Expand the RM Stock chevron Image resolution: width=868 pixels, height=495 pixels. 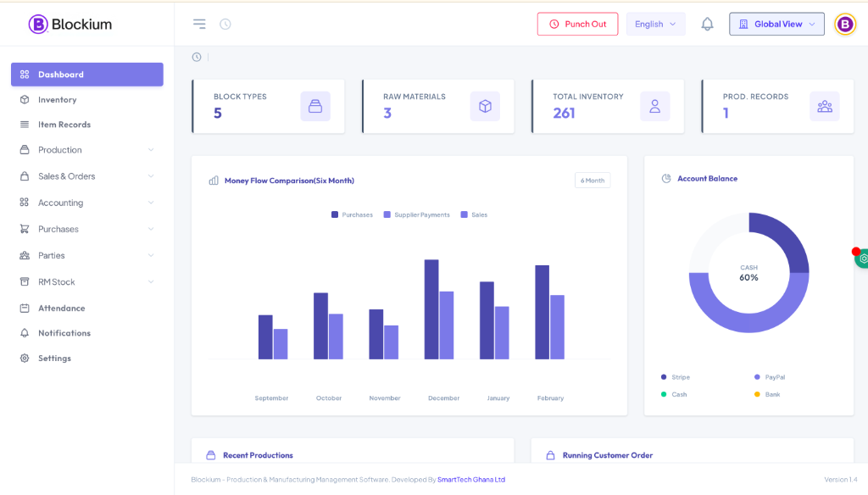tap(151, 282)
